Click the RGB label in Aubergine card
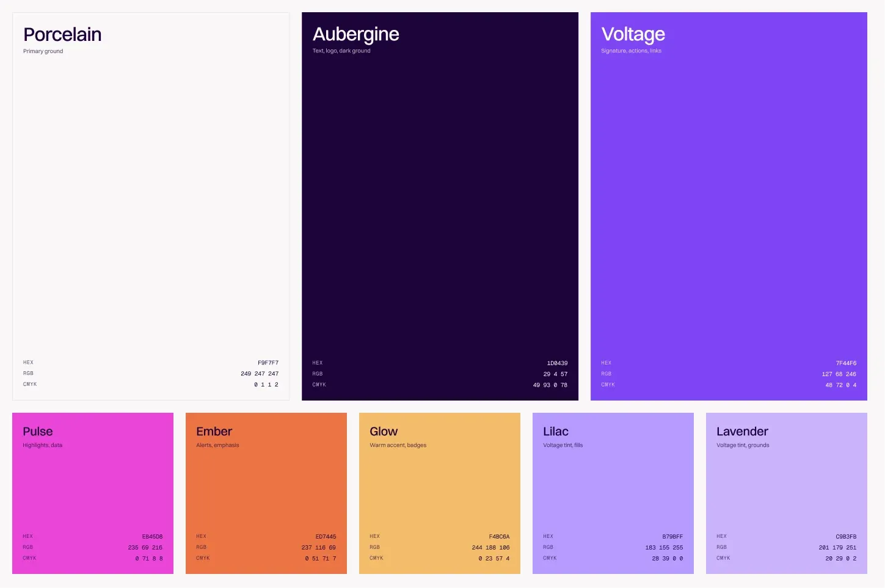The width and height of the screenshot is (885, 588). click(318, 374)
